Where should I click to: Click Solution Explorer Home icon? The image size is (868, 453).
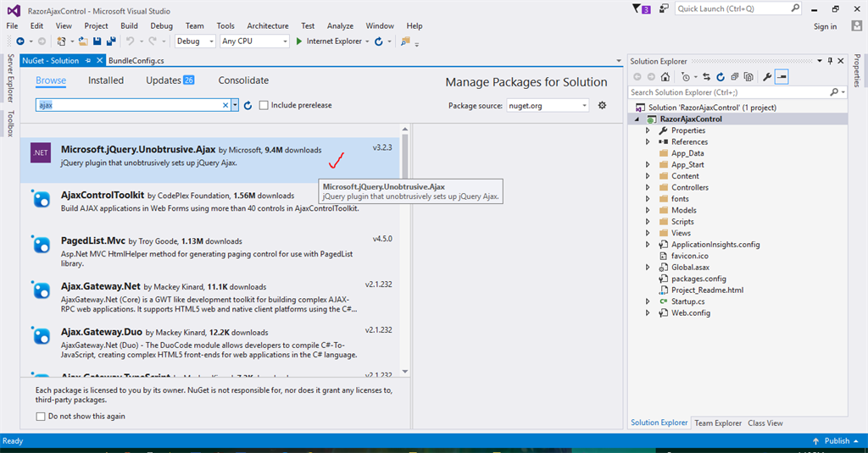click(x=665, y=77)
